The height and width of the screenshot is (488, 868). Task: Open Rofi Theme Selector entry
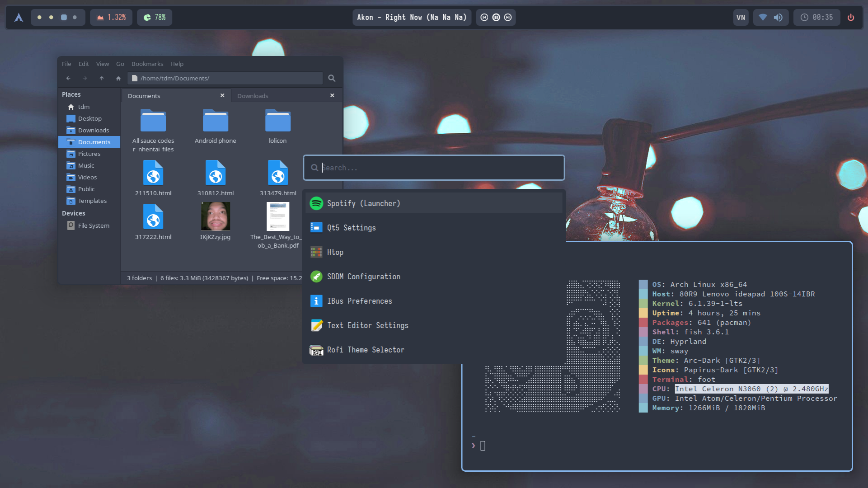(365, 350)
